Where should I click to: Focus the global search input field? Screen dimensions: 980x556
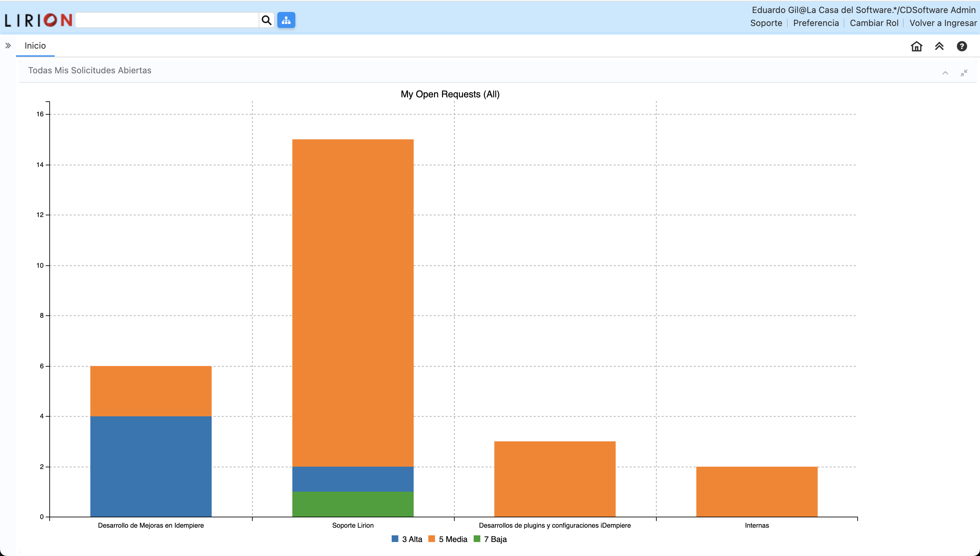167,20
